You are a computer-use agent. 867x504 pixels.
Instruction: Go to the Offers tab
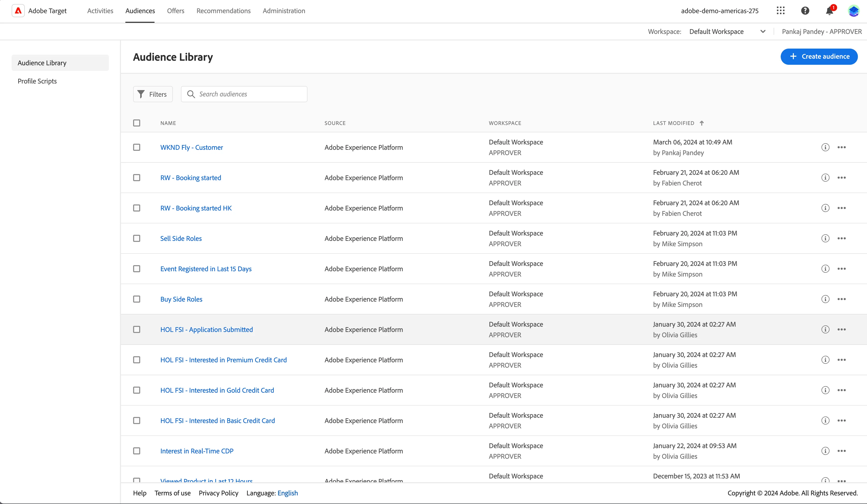(x=175, y=11)
